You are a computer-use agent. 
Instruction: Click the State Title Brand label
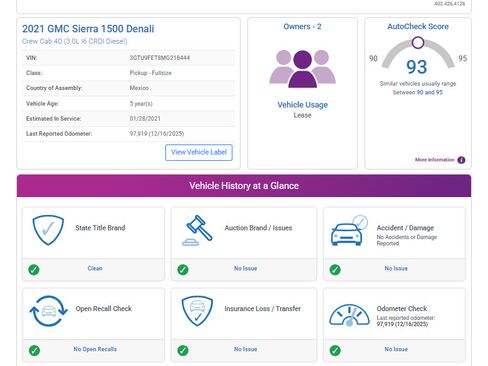point(100,228)
